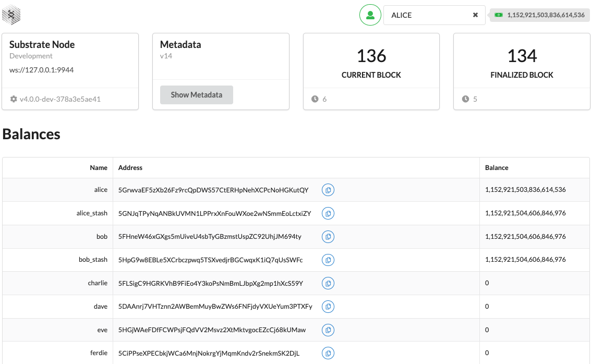Click address starting with 5HGjWAeFDfFC
The width and height of the screenshot is (591, 364).
(212, 330)
